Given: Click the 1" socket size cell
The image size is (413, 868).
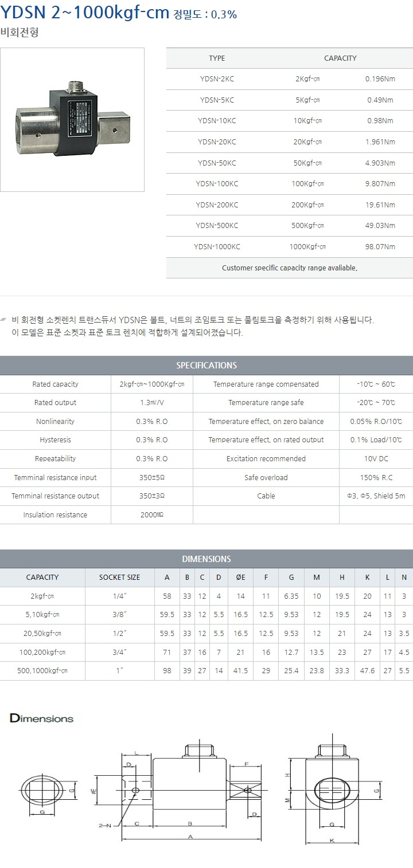Looking at the screenshot, I should click(x=119, y=670).
